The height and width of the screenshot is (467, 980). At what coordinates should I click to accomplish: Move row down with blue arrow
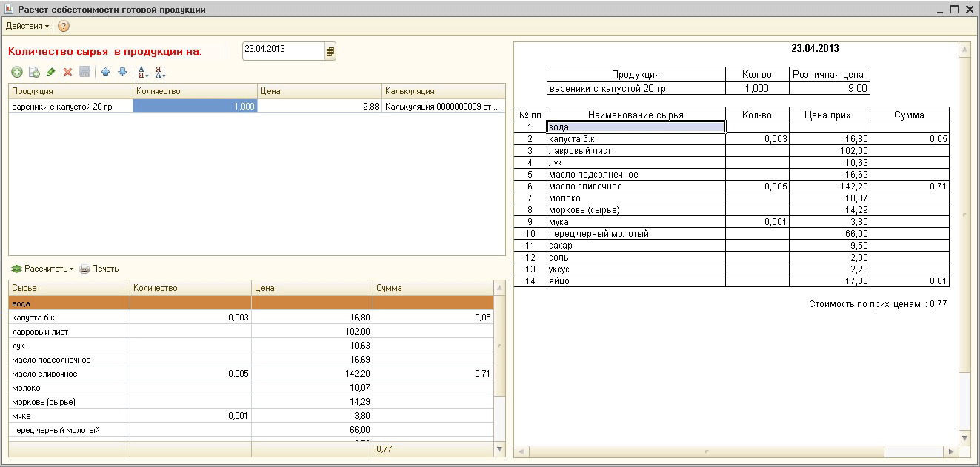click(122, 72)
